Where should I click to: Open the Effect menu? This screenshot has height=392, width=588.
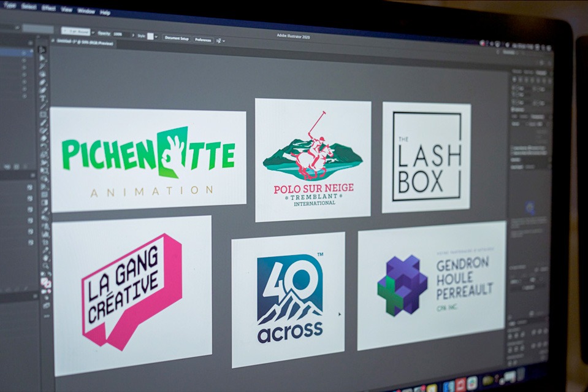pos(49,8)
